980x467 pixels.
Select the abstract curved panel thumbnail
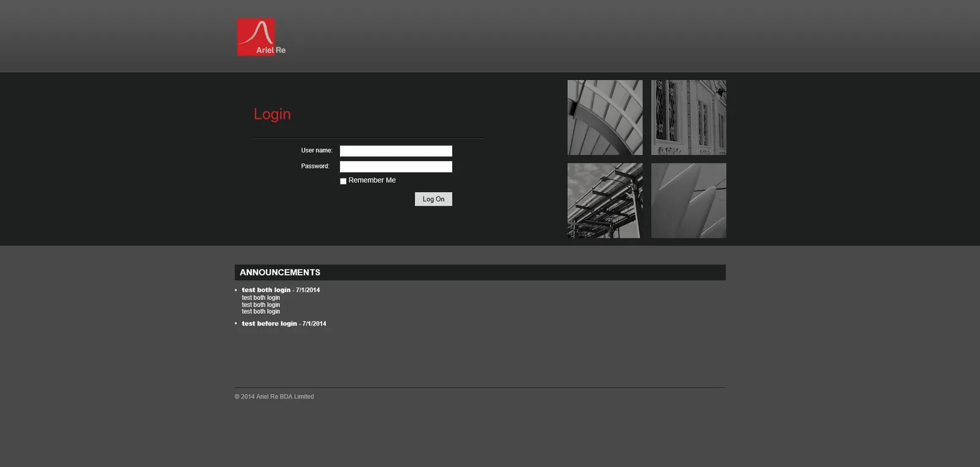688,200
